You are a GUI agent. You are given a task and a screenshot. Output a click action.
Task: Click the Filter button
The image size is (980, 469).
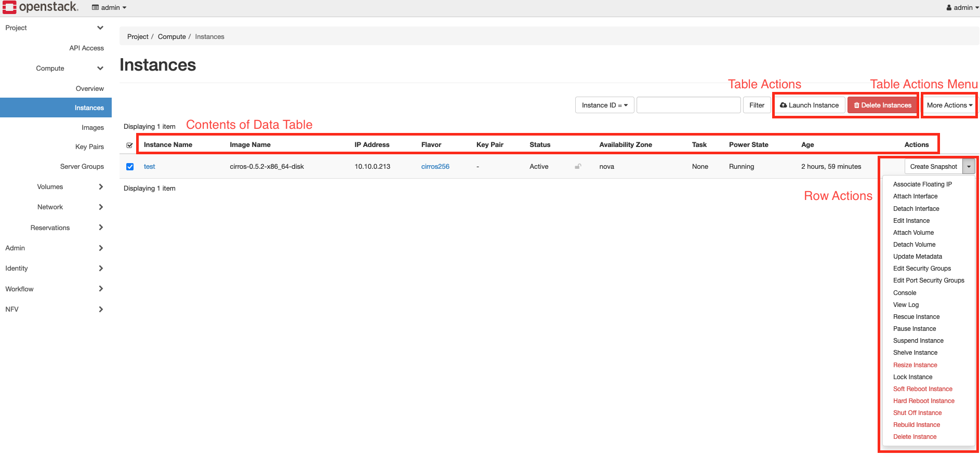pyautogui.click(x=757, y=105)
